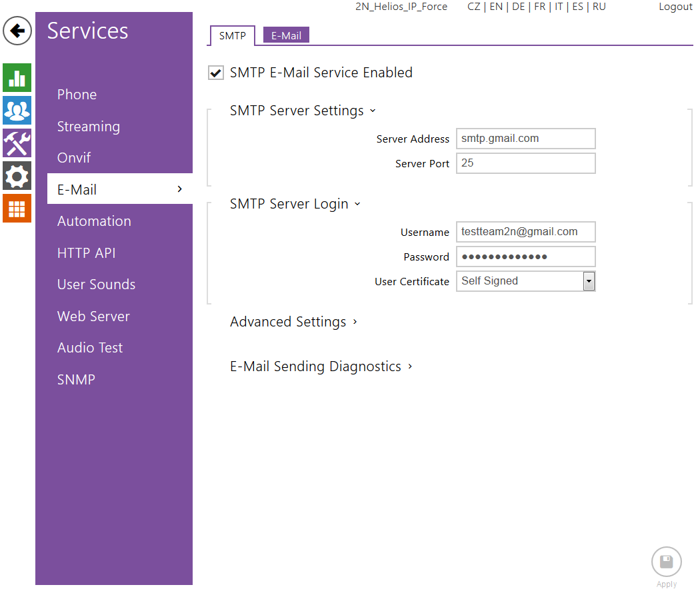Collapse the SMTP Server Login section
This screenshot has width=700, height=595.
[x=295, y=204]
